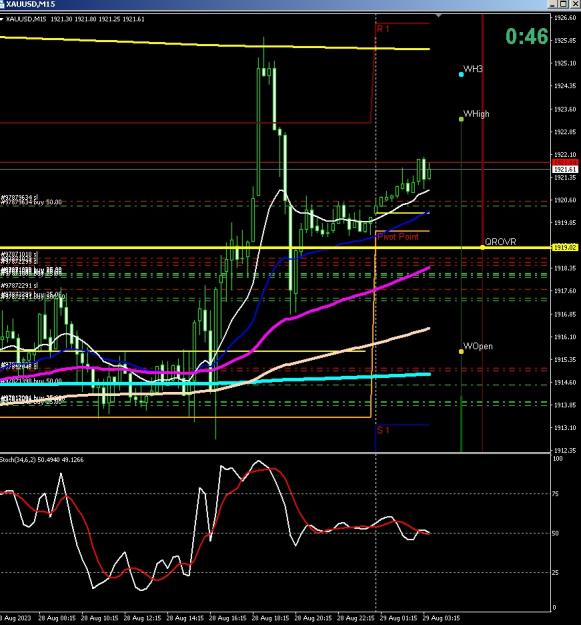581x625 pixels.
Task: Click the 1921.61 current price tag
Action: coord(565,170)
